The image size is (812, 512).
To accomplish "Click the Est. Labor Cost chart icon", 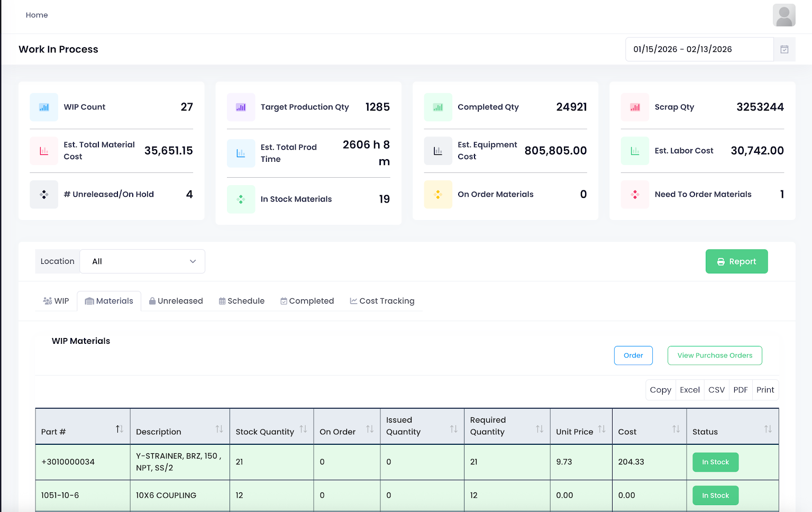I will tap(635, 151).
